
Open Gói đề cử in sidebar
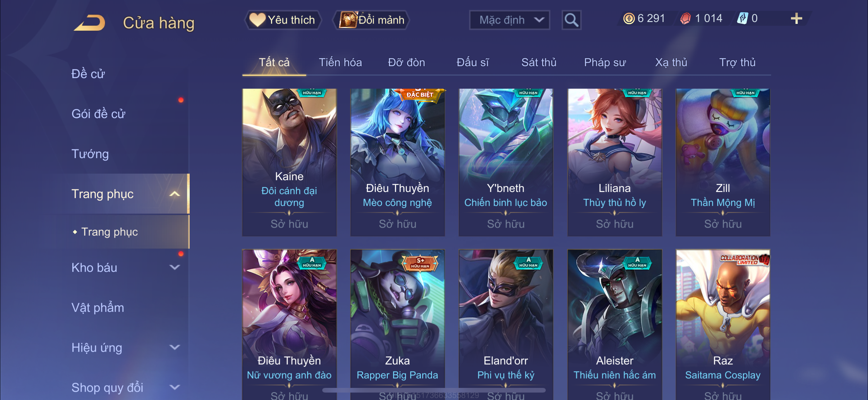pos(98,114)
